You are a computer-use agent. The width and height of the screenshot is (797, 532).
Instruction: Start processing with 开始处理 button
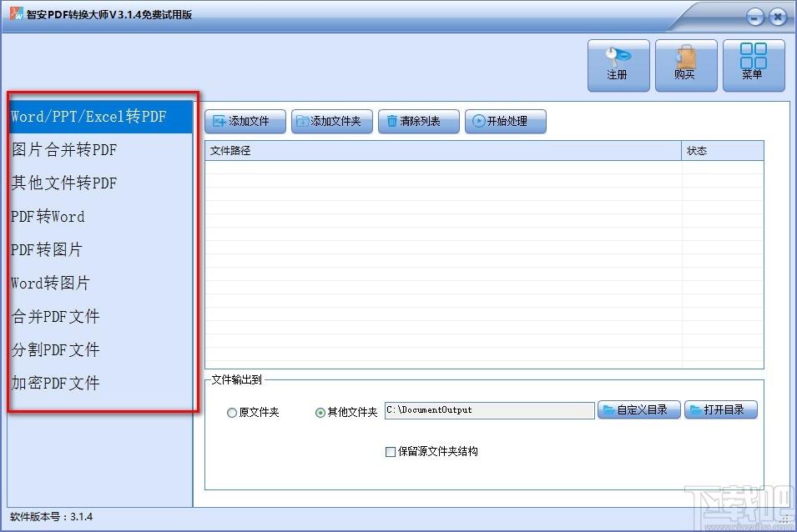pos(506,121)
